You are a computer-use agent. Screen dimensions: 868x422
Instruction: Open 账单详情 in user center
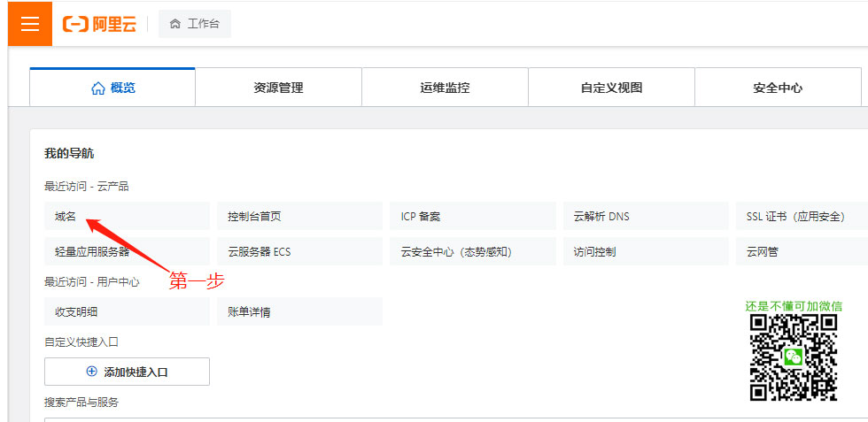coord(299,312)
